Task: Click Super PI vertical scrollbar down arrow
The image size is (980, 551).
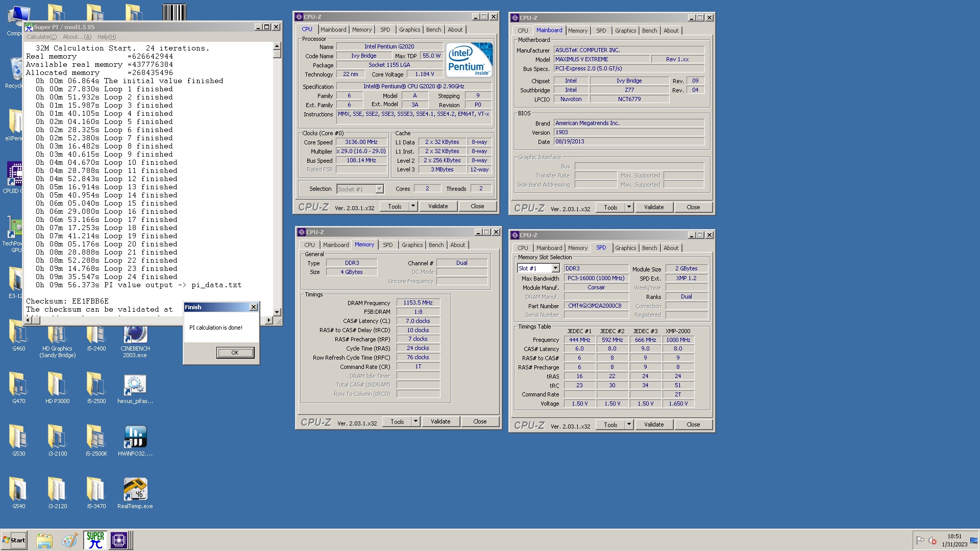Action: (277, 312)
